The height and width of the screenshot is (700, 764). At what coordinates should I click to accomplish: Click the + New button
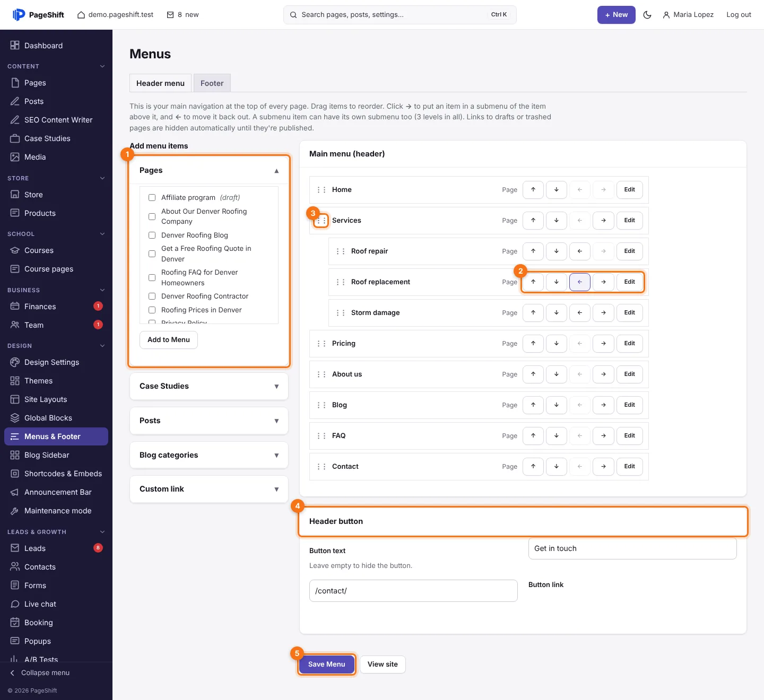[x=617, y=15]
